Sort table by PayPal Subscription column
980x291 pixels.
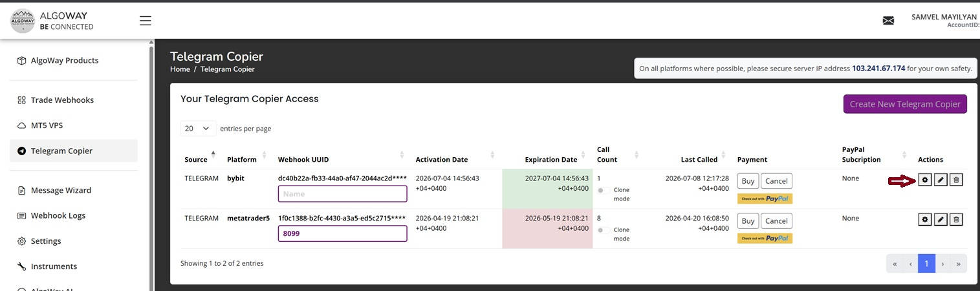874,155
